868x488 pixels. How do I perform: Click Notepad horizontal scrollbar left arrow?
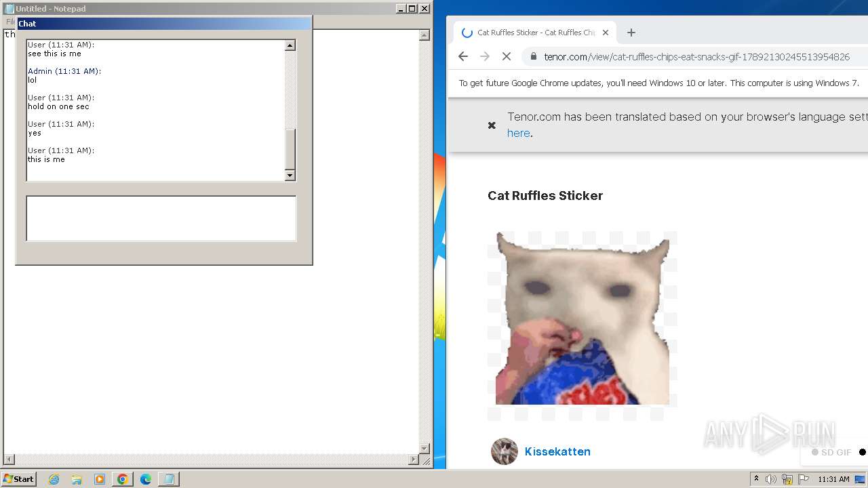point(9,460)
